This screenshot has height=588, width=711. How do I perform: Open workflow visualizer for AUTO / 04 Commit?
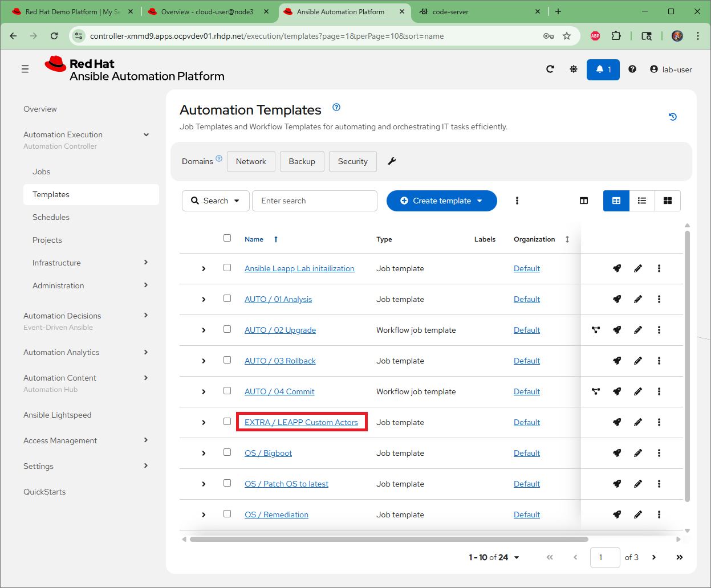pyautogui.click(x=596, y=391)
